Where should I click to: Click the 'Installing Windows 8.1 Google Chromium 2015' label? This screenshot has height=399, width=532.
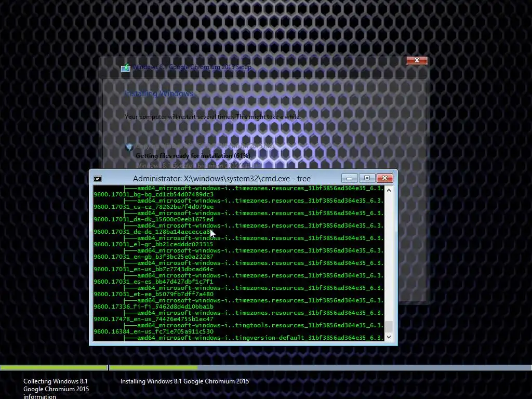point(184,381)
